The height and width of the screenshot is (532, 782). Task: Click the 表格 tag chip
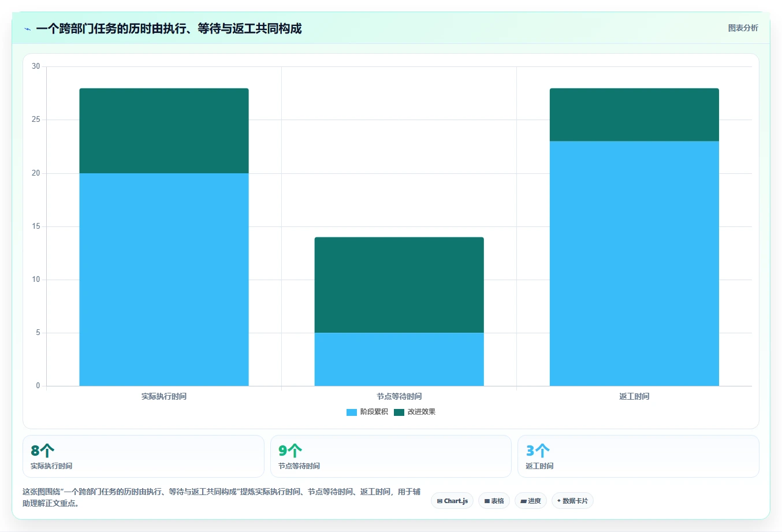[x=494, y=501]
